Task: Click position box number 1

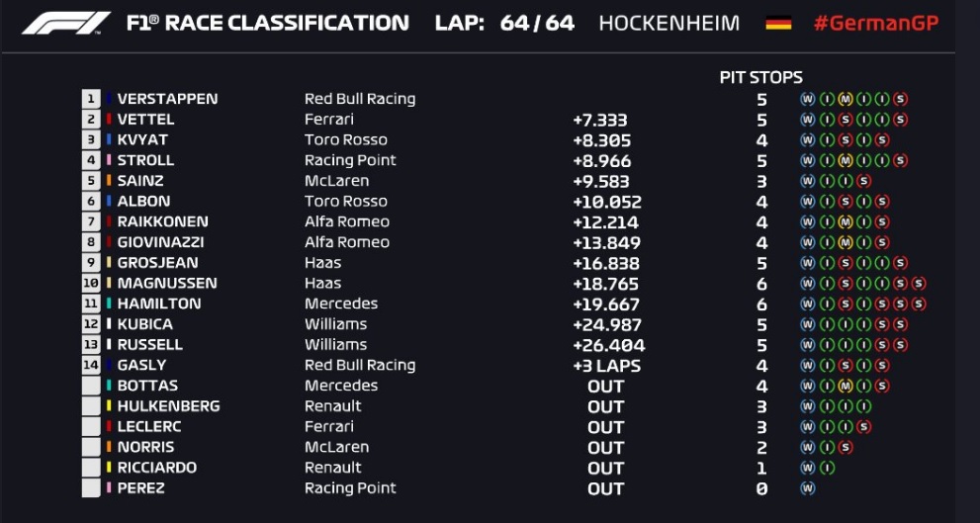Action: (91, 99)
